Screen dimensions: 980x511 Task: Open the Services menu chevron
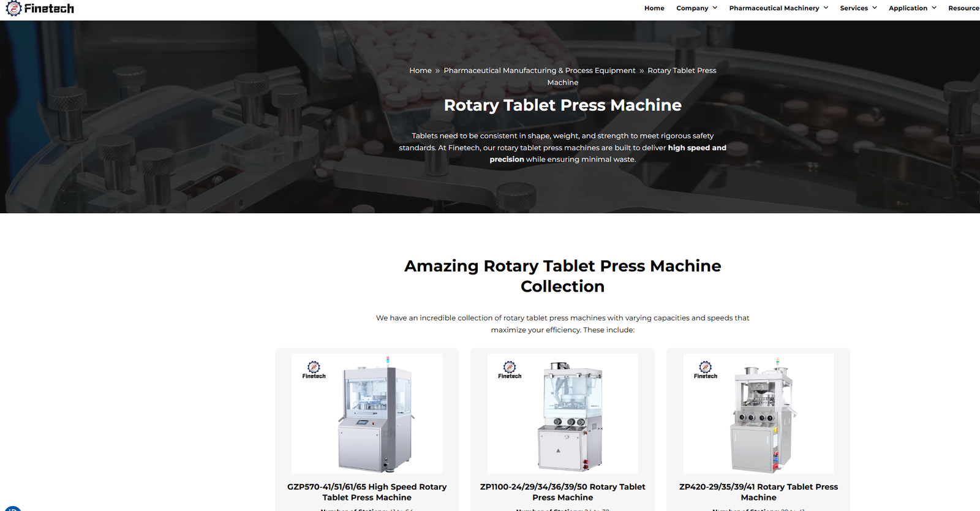[x=875, y=8]
